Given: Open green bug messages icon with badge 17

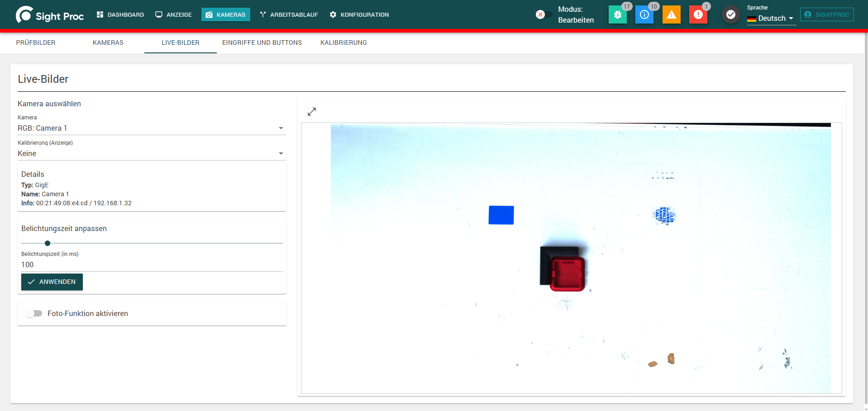Looking at the screenshot, I should click(x=618, y=14).
